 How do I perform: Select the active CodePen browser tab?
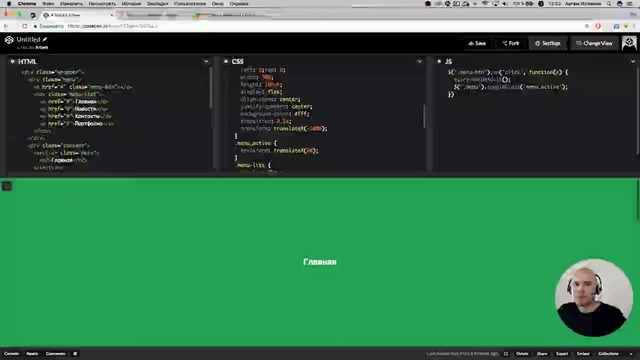78,15
